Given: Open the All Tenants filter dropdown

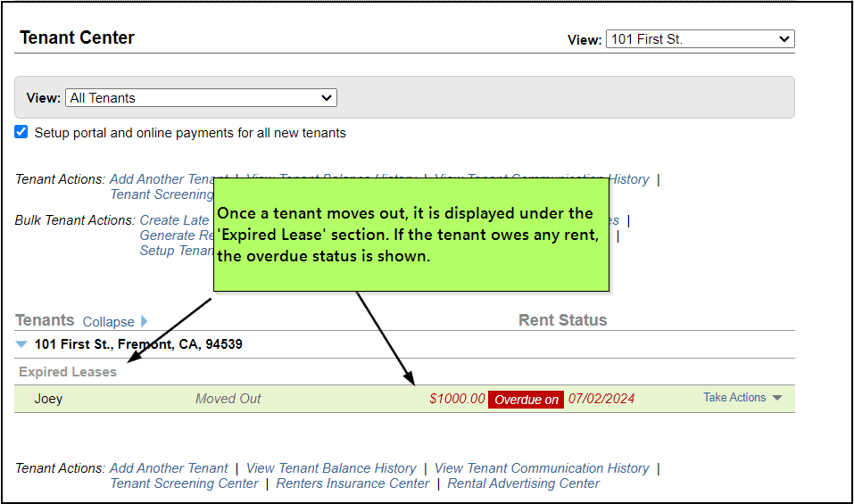Looking at the screenshot, I should point(201,98).
